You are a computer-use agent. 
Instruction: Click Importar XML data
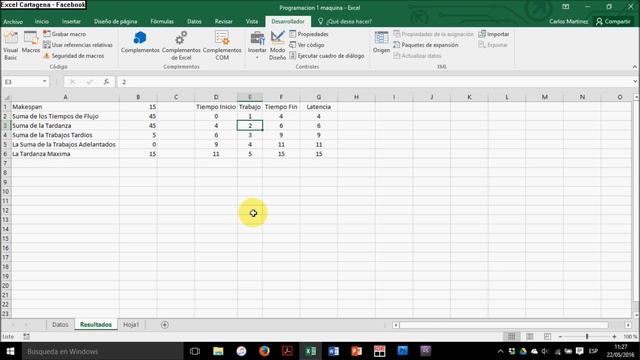[494, 34]
